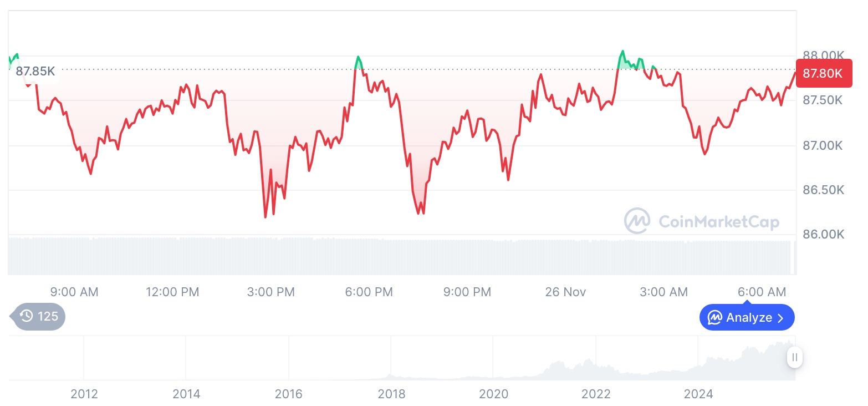Jump to 2012 on the overview timeline
Screen dimensions: 868x406
point(84,394)
